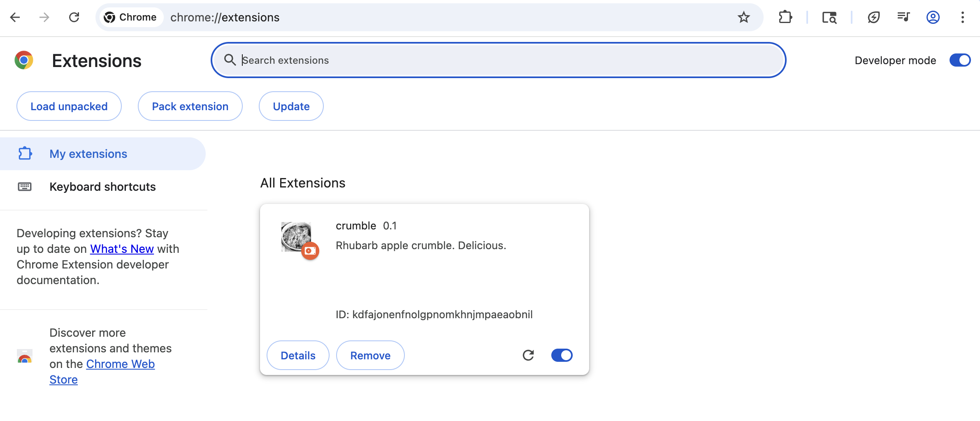This screenshot has width=980, height=421.
Task: Open the Chrome three-dot menu
Action: point(962,17)
